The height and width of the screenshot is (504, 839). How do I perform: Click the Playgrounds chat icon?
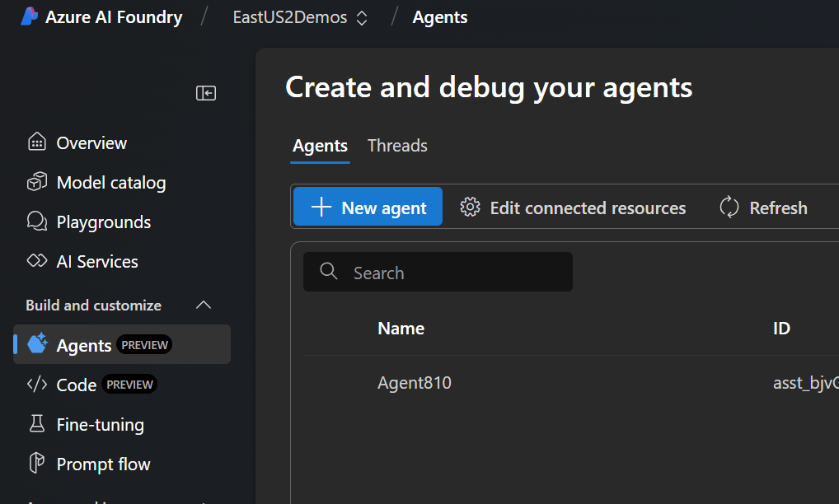(37, 222)
